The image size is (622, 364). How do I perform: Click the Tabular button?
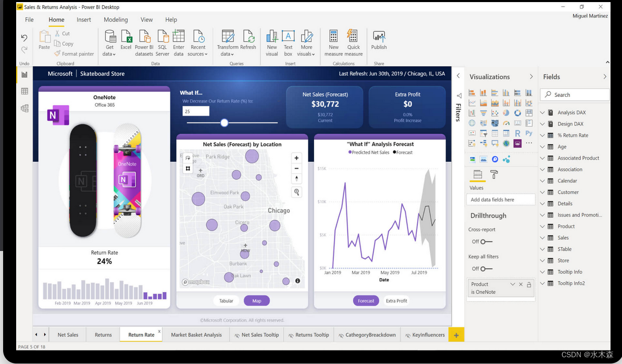(226, 300)
